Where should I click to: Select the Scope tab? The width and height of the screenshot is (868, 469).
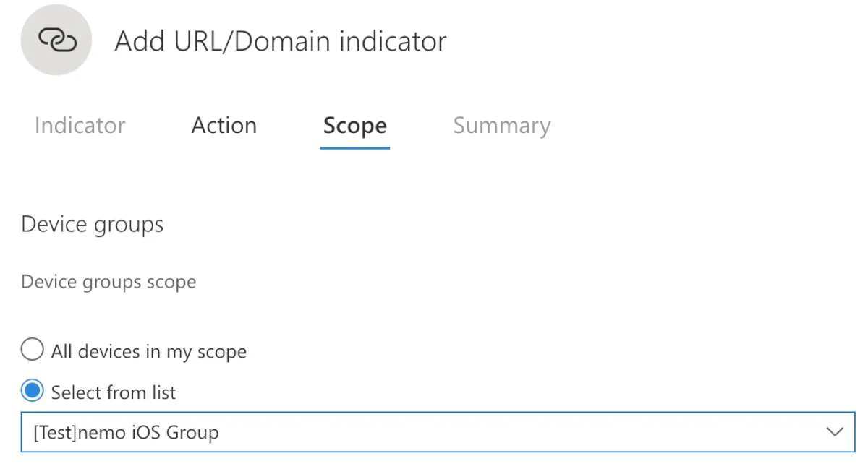[x=354, y=126]
